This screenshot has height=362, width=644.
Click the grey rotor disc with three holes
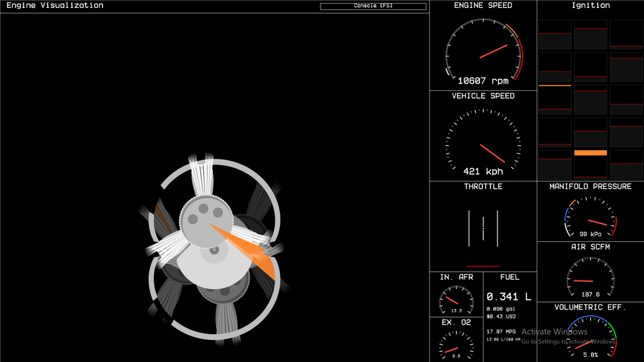point(206,222)
